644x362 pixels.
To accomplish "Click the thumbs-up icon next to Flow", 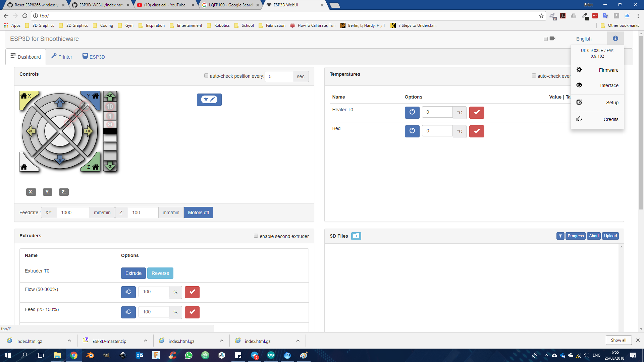I will tap(128, 292).
